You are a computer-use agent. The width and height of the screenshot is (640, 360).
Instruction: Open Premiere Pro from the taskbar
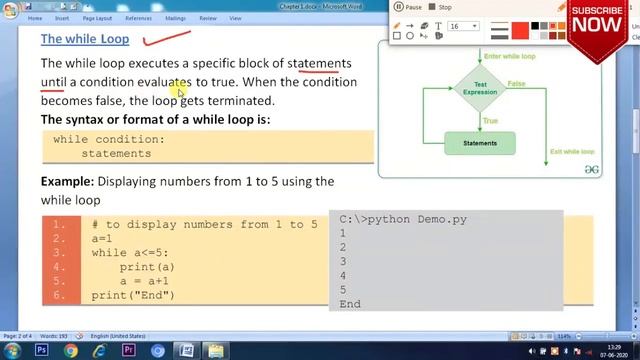coord(129,350)
